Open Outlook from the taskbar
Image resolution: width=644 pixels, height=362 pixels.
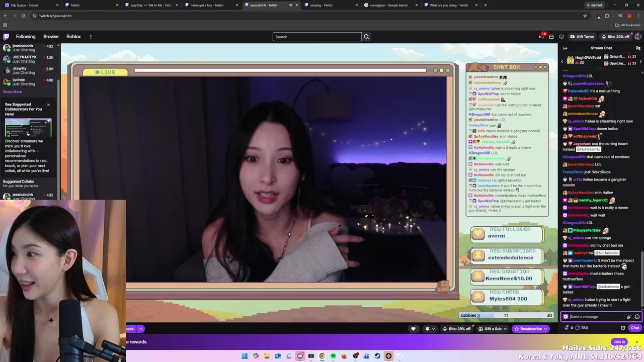pyautogui.click(x=278, y=356)
